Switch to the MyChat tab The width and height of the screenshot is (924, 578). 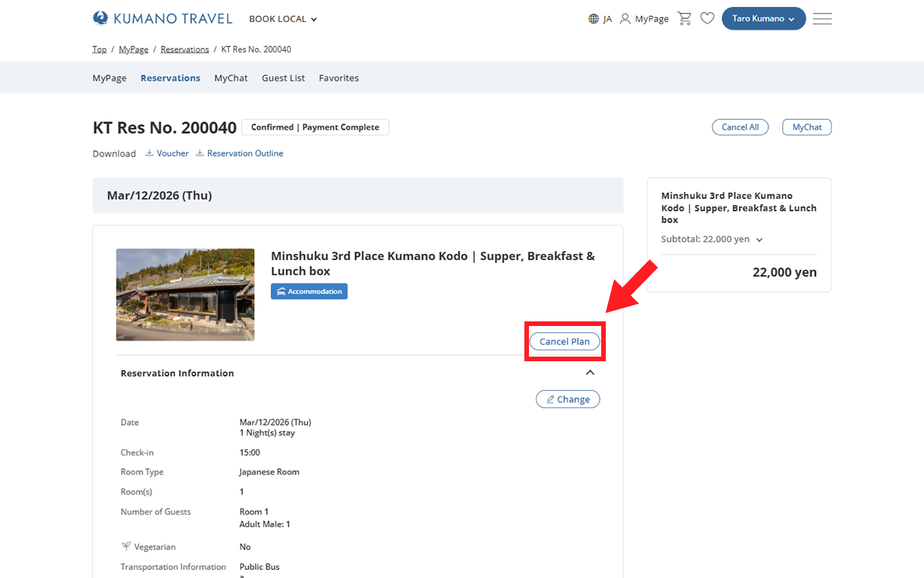pyautogui.click(x=230, y=78)
